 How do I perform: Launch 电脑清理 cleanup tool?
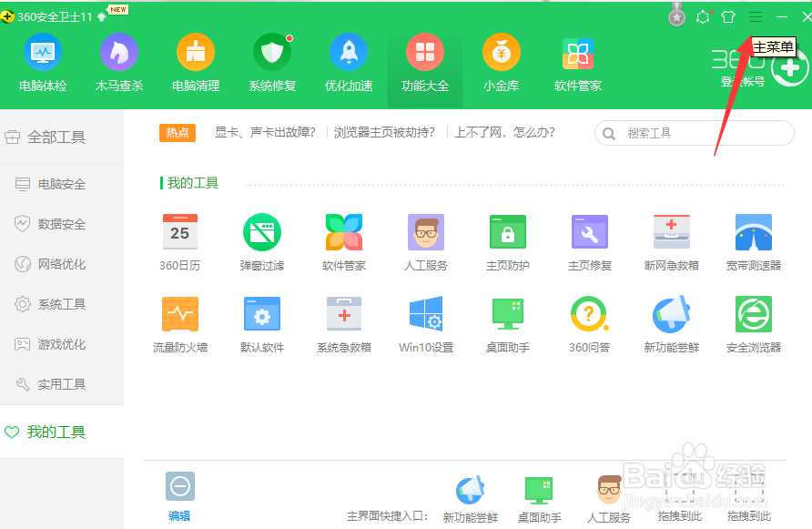[196, 62]
